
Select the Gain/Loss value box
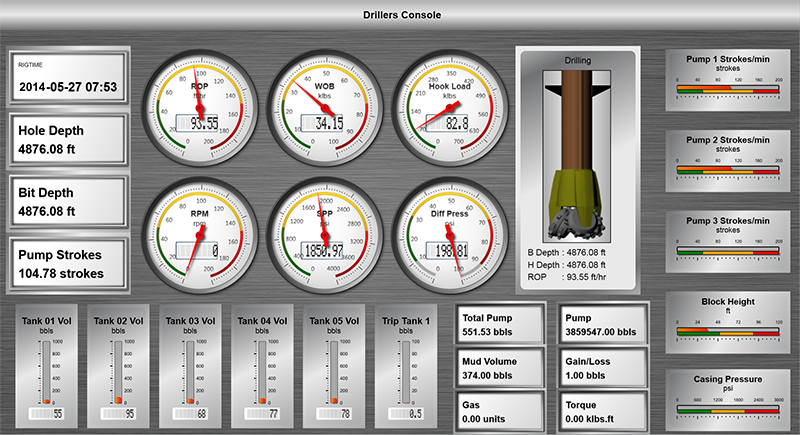[600, 367]
